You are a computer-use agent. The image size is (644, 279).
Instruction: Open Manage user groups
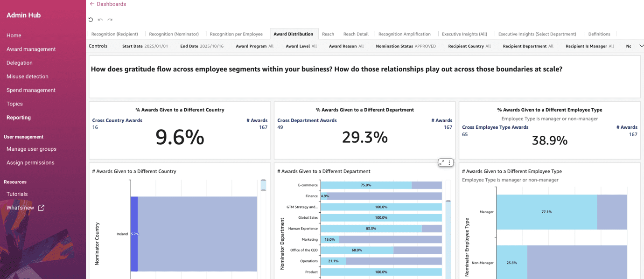(x=31, y=149)
